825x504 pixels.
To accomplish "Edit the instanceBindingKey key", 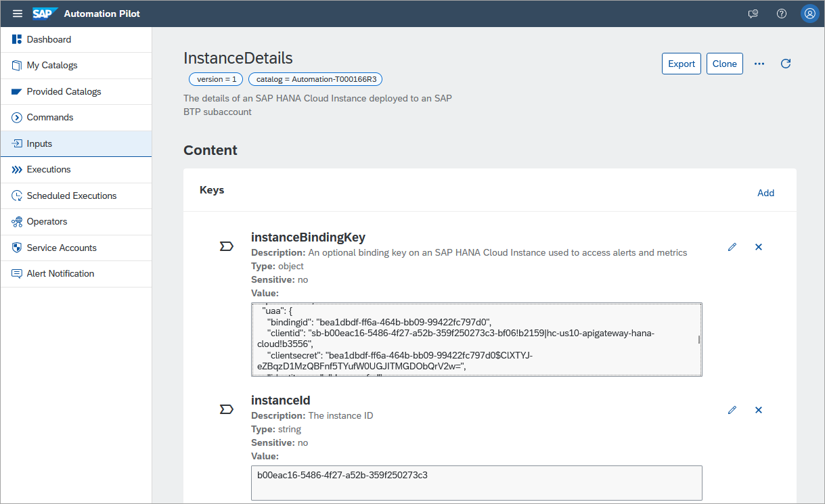I will pos(732,247).
